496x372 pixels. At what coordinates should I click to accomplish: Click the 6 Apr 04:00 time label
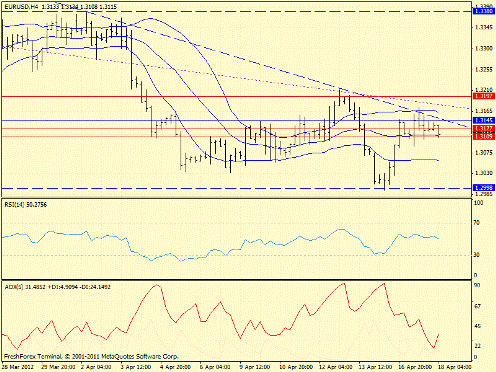click(215, 367)
